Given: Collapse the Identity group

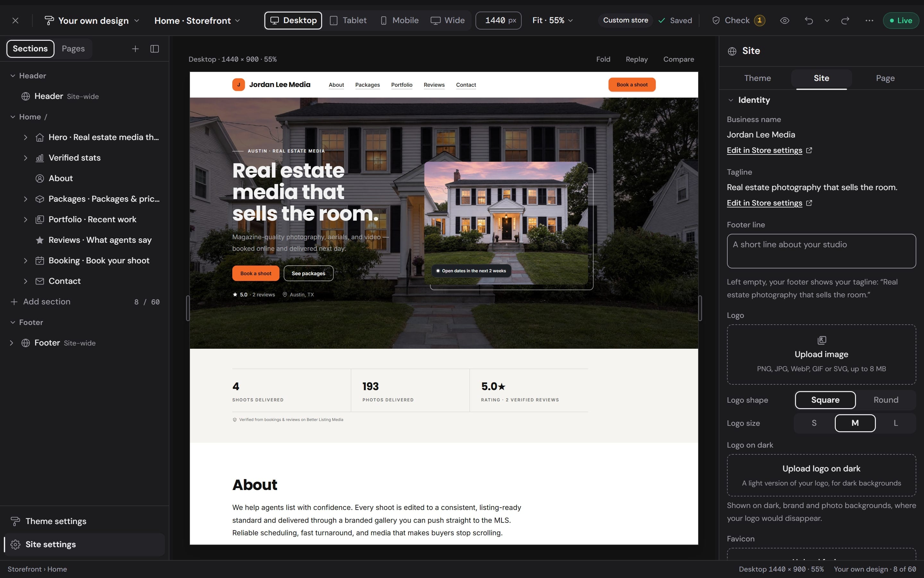Looking at the screenshot, I should click(731, 100).
